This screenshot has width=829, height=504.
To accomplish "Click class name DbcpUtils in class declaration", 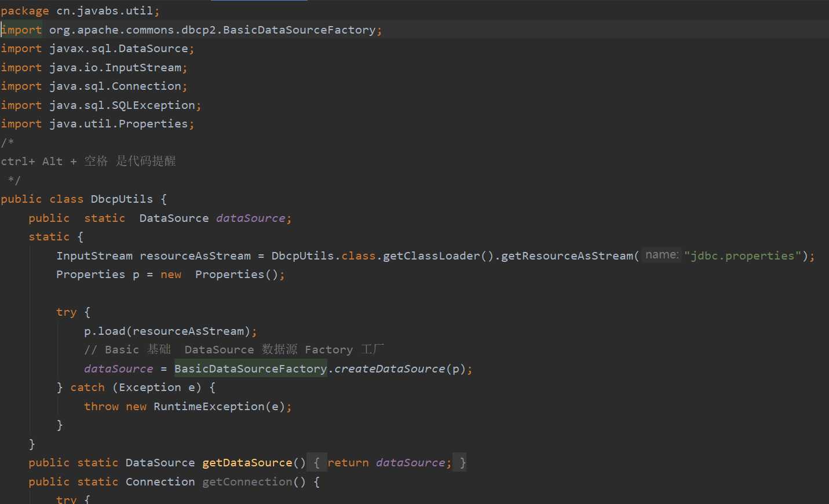I will (x=122, y=199).
